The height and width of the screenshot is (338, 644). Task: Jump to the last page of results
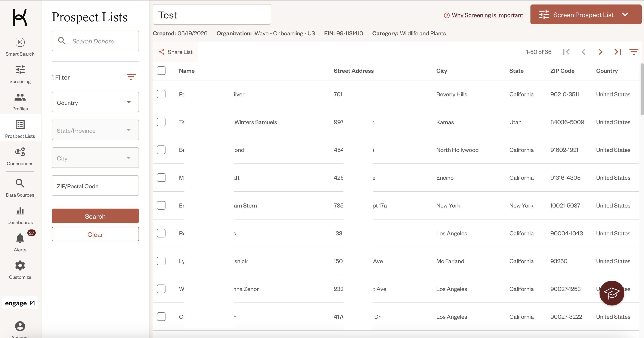pos(617,52)
